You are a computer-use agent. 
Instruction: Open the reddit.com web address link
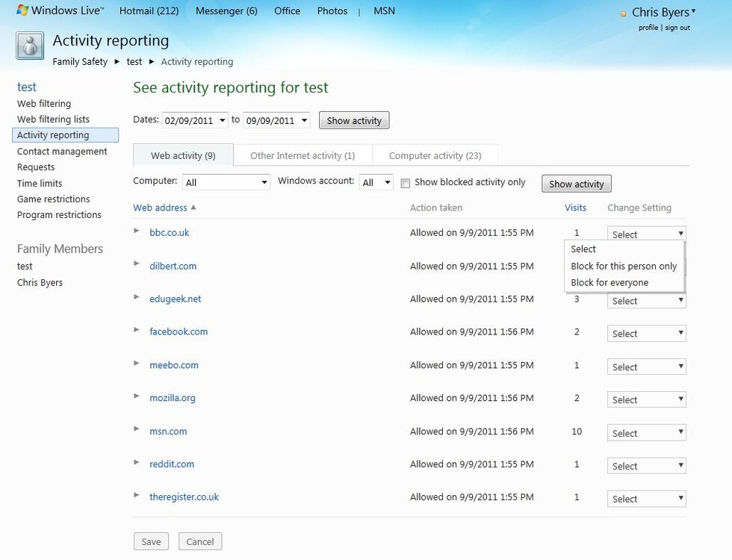click(x=172, y=464)
